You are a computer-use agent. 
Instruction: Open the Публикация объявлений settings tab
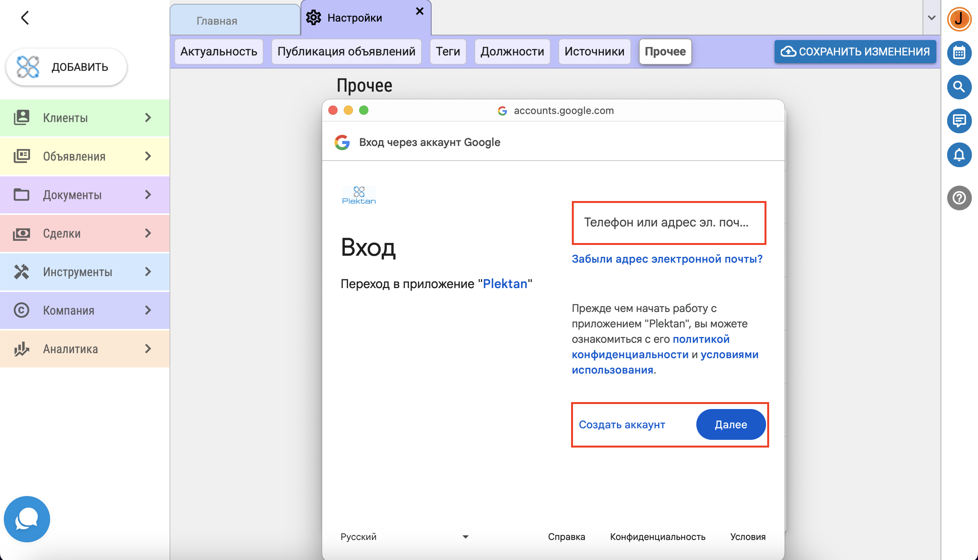346,51
